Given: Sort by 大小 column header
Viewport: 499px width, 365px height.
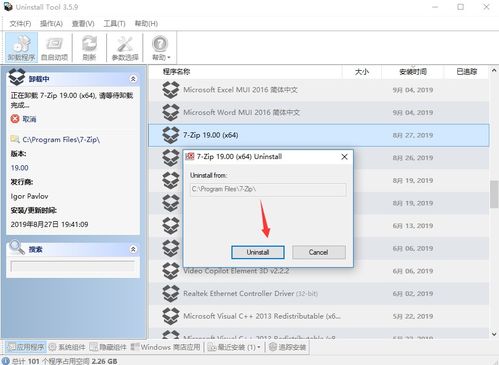Looking at the screenshot, I should coord(362,72).
